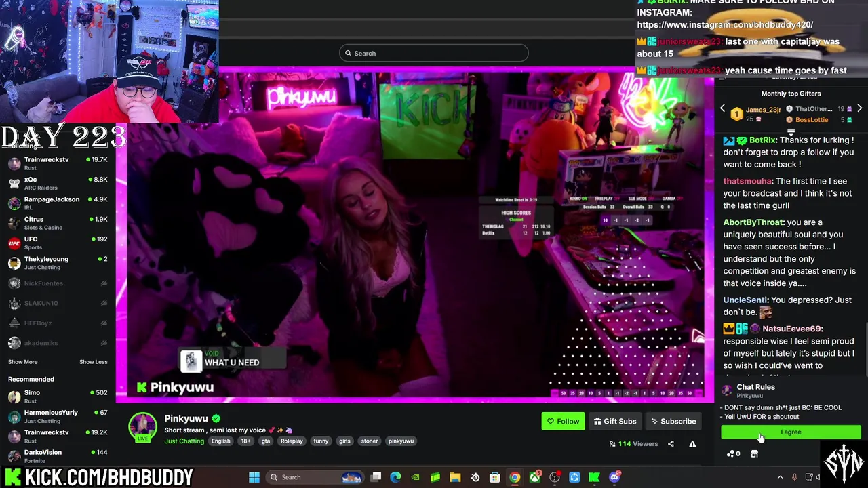Viewport: 868px width, 488px height.
Task: Click the Gift Subs button
Action: [x=615, y=421]
